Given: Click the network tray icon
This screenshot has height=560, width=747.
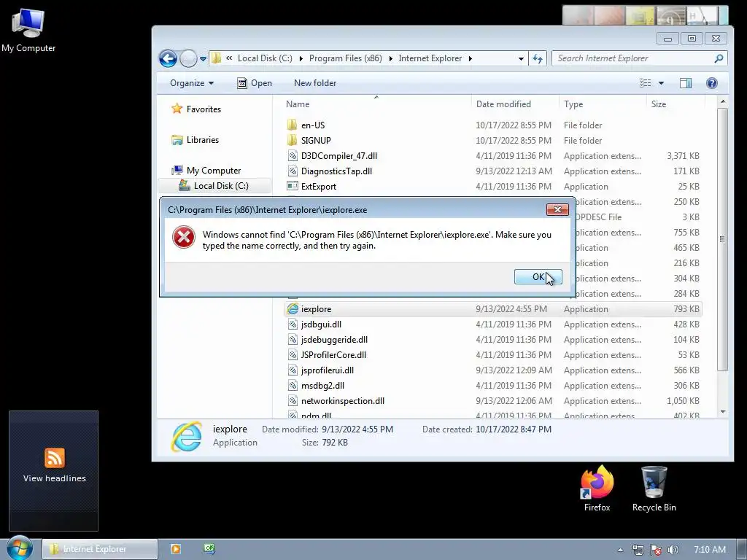Looking at the screenshot, I should tap(638, 550).
